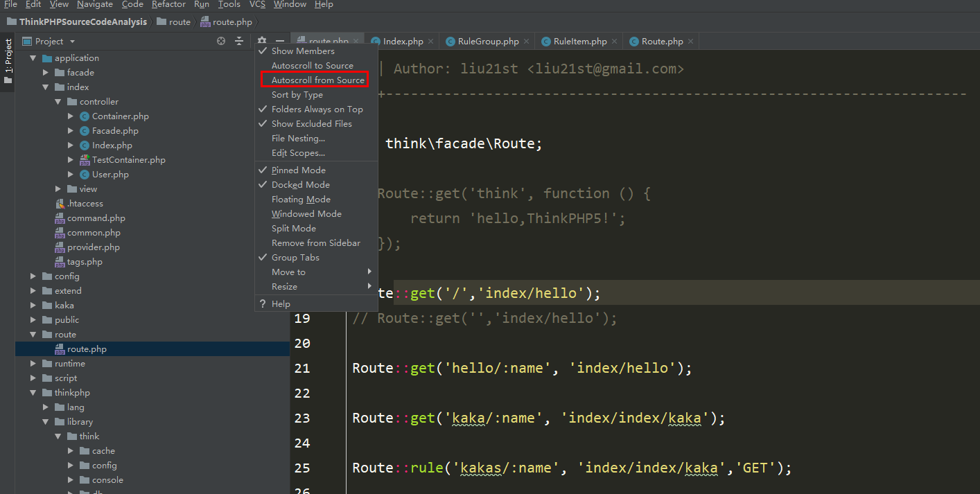Viewport: 980px width, 494px height.
Task: Hide the Project panel with minimize icon
Action: (x=279, y=42)
